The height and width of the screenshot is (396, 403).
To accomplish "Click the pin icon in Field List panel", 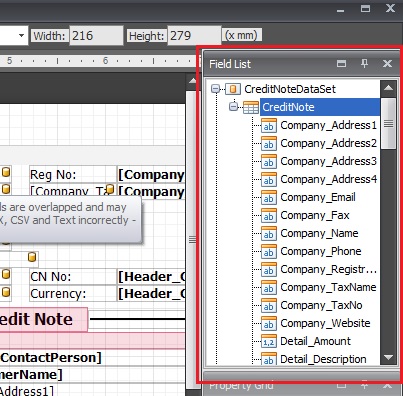I will (x=364, y=63).
